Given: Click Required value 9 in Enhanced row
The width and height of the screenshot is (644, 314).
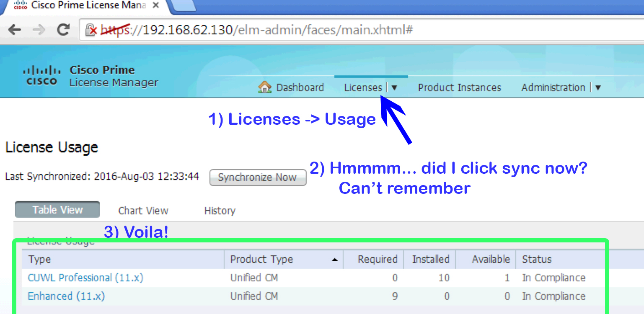Looking at the screenshot, I should [x=395, y=296].
